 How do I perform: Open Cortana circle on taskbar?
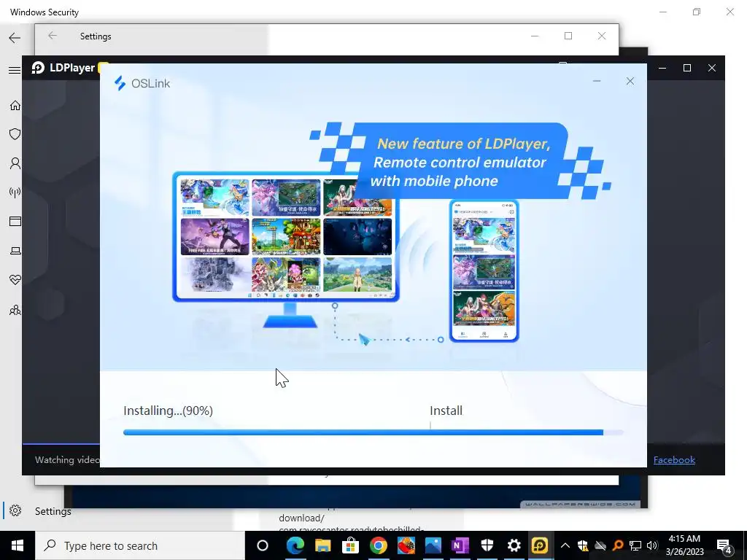(x=263, y=545)
